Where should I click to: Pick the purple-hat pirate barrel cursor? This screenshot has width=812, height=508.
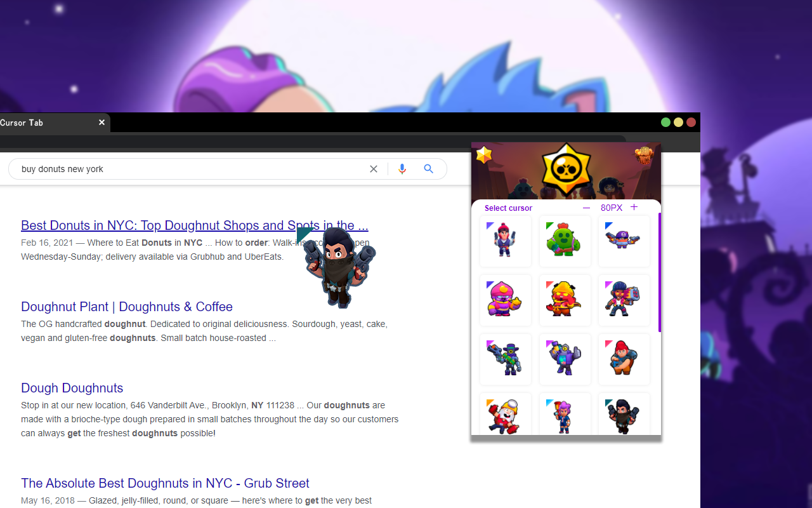click(x=624, y=241)
